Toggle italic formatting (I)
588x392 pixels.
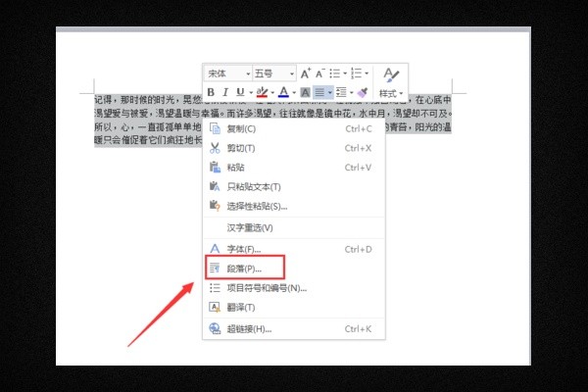(225, 92)
